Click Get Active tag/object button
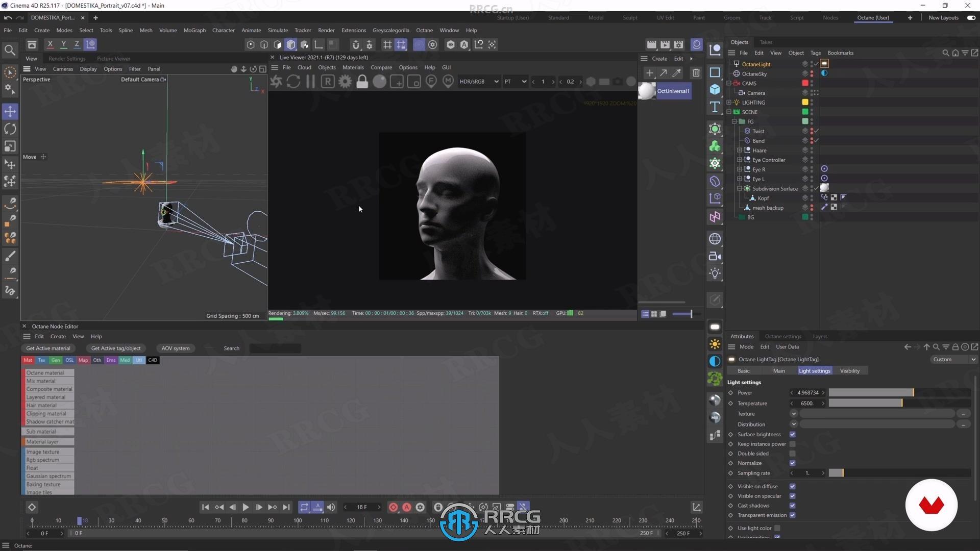 pyautogui.click(x=116, y=348)
